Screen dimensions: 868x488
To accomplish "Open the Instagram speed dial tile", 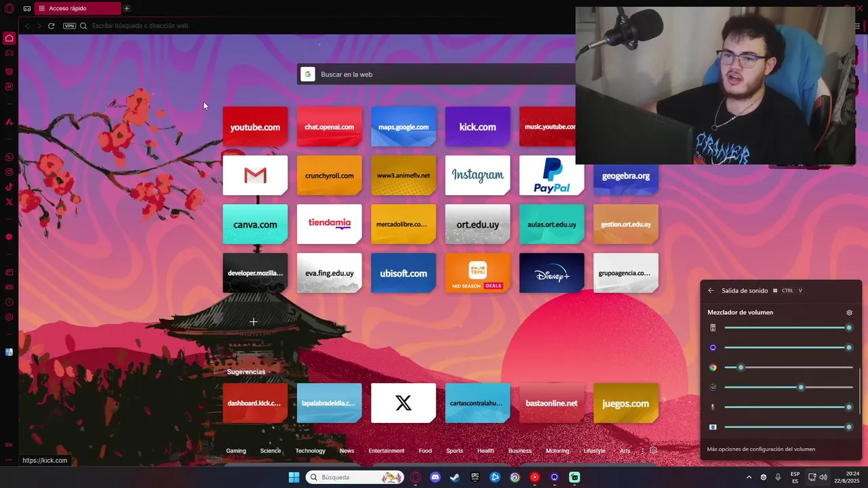I will [x=477, y=176].
